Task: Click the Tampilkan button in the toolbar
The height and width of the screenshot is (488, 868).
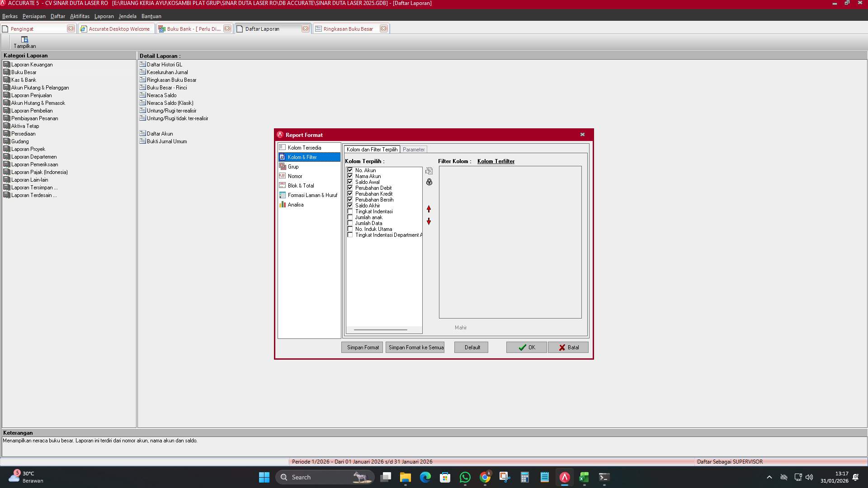Action: 25,42
